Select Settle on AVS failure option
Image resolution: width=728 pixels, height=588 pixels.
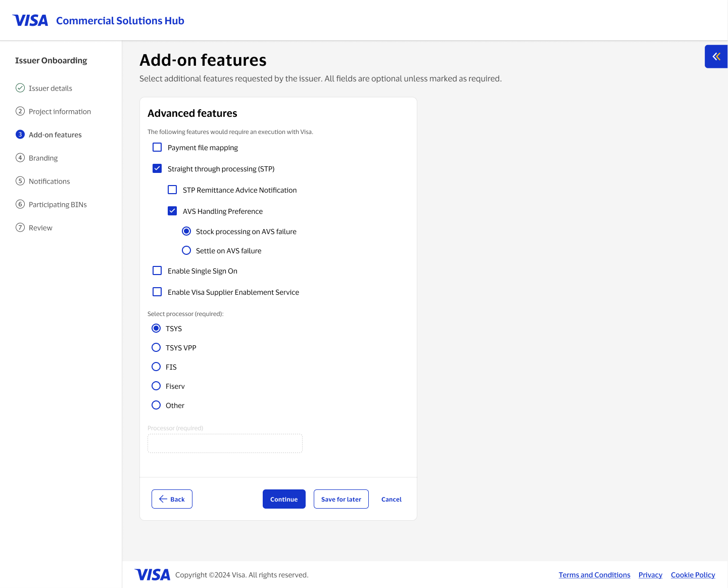point(186,250)
